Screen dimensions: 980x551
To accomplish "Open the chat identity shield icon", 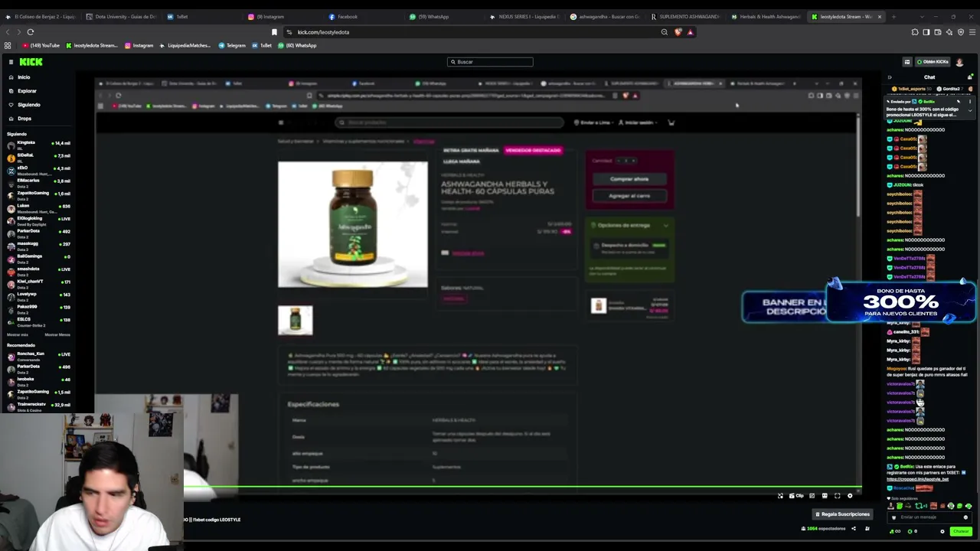I will tap(894, 517).
